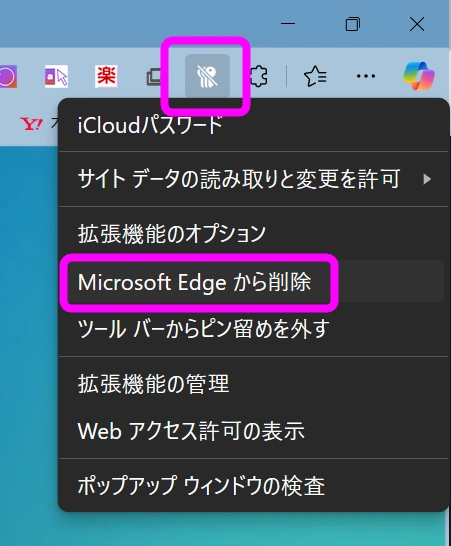Viewport: 451px width, 546px height.
Task: Click the Rakuten 楽 extension icon
Action: pyautogui.click(x=106, y=76)
